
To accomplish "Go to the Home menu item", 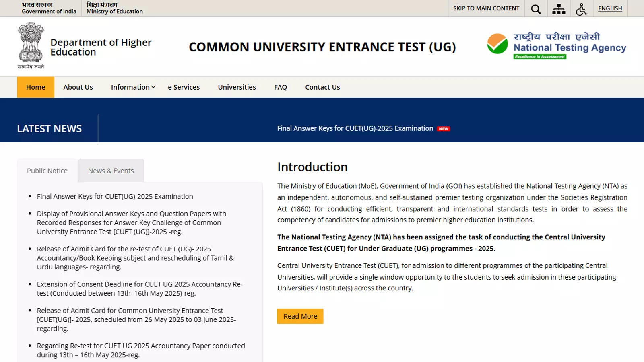I will pyautogui.click(x=36, y=87).
